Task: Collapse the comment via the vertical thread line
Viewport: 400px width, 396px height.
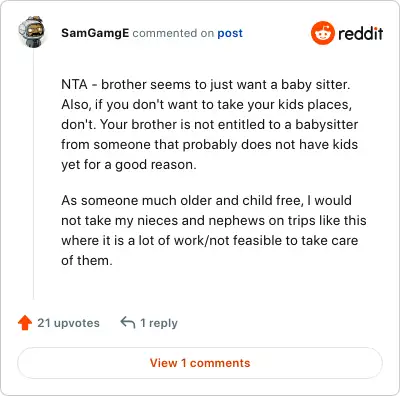Action: (33, 174)
